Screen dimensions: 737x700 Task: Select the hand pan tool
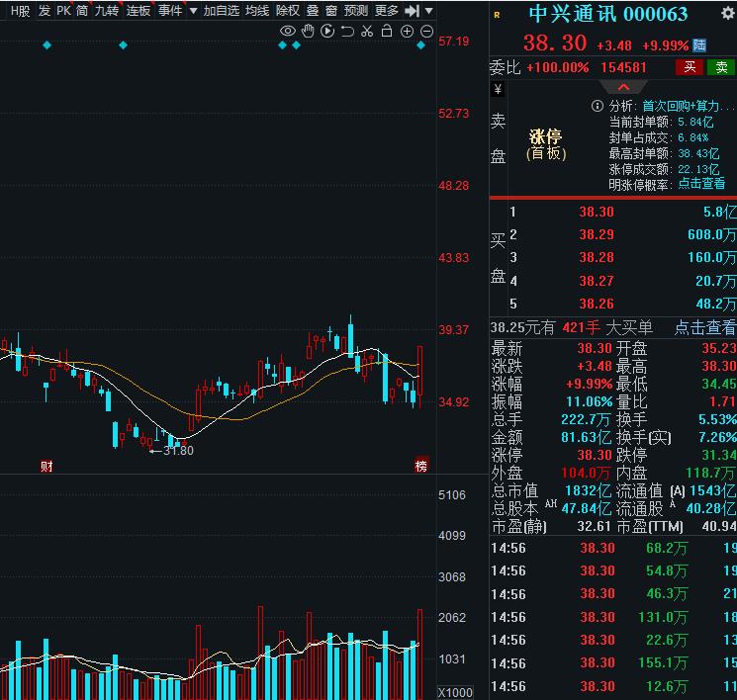(308, 32)
